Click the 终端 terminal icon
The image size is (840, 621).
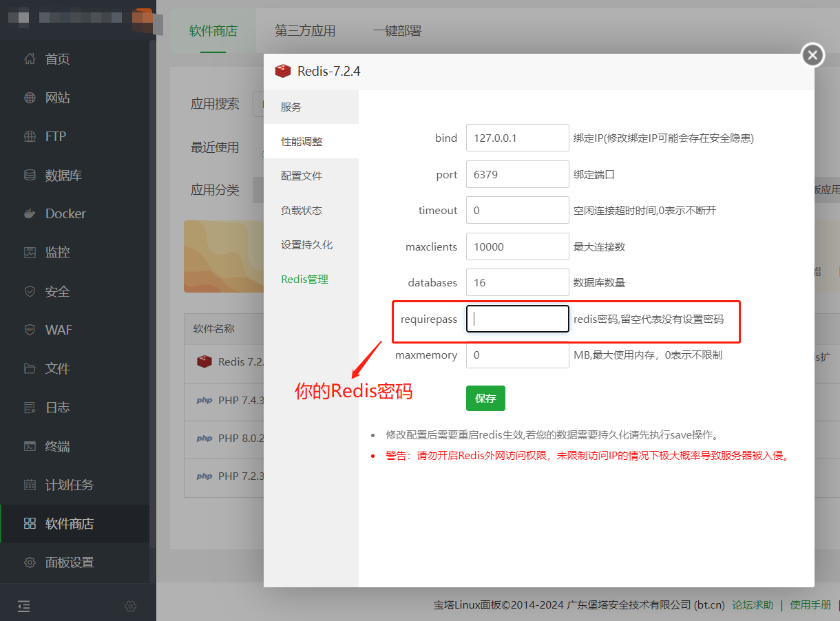[x=30, y=446]
